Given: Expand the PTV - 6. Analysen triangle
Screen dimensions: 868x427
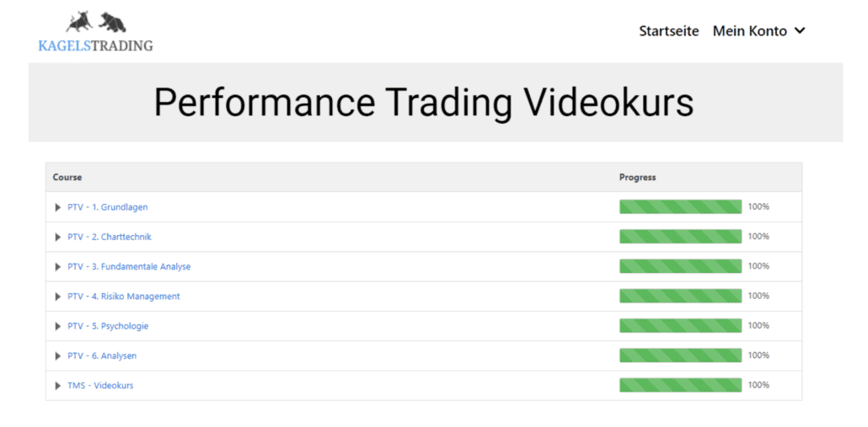Looking at the screenshot, I should coord(57,356).
